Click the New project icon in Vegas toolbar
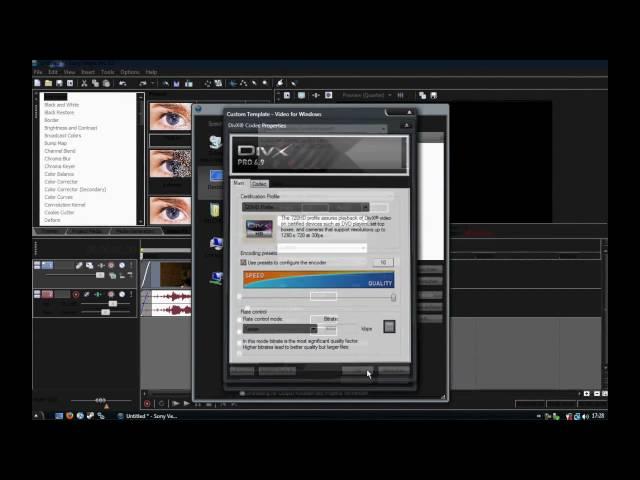Image resolution: width=640 pixels, height=480 pixels. tap(38, 83)
